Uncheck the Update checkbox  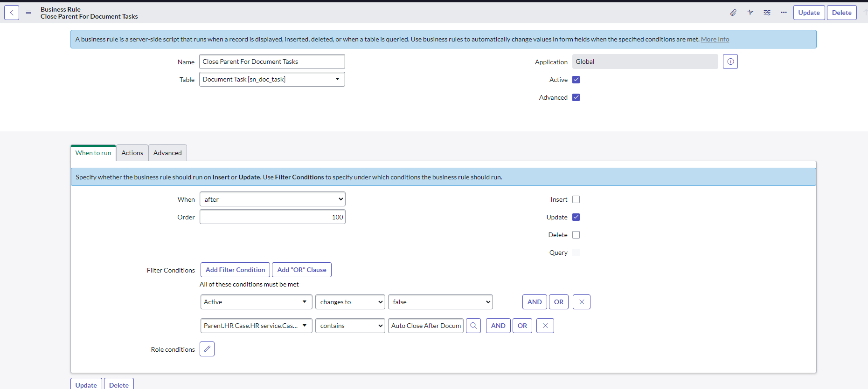click(576, 217)
